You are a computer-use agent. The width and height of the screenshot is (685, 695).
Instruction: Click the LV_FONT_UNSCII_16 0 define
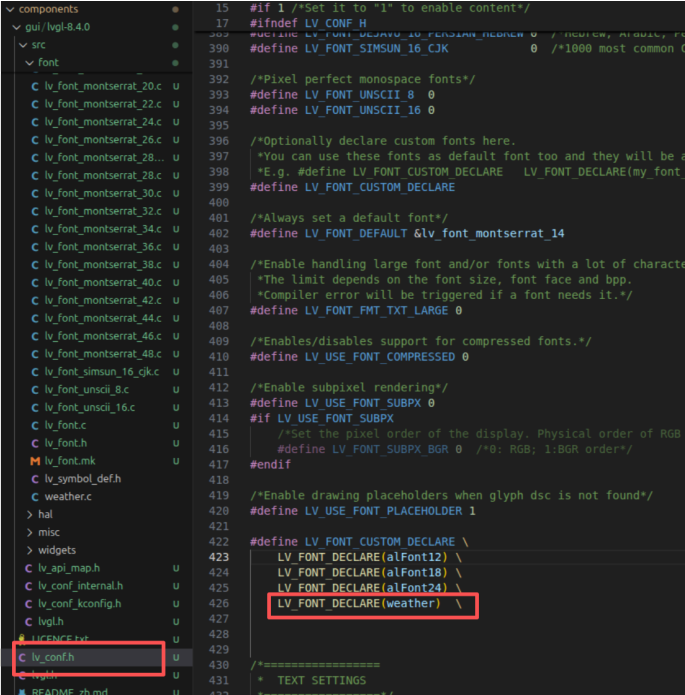click(x=342, y=110)
